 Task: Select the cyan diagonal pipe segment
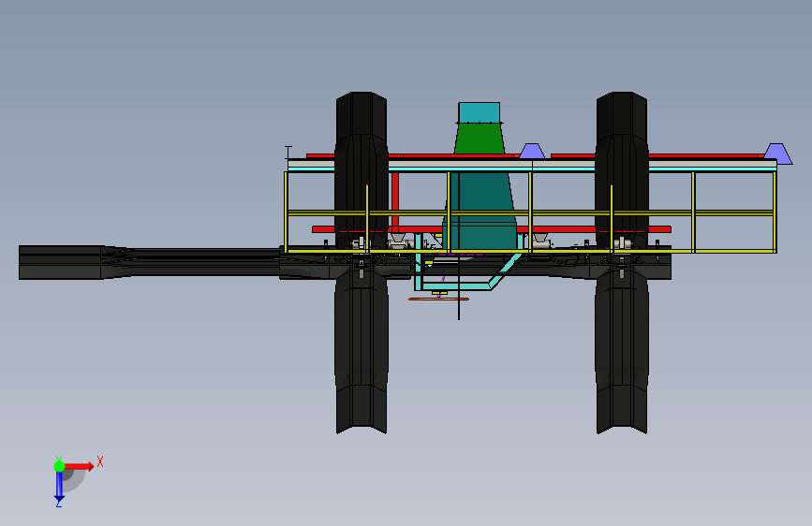pyautogui.click(x=506, y=271)
